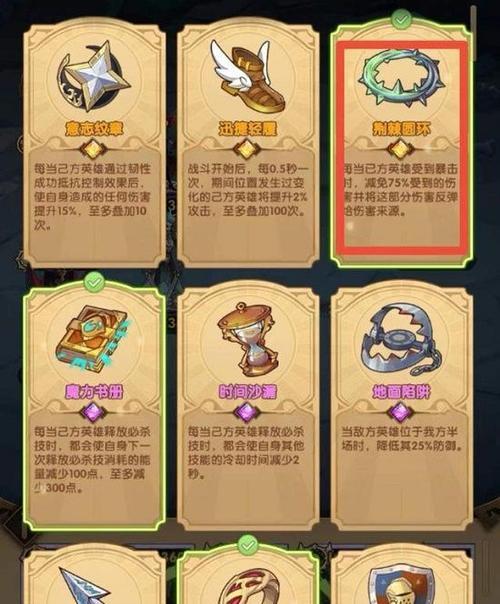Screen dimensions: 500x604
Task: Select the 意志纹章 card title
Action: tap(94, 129)
